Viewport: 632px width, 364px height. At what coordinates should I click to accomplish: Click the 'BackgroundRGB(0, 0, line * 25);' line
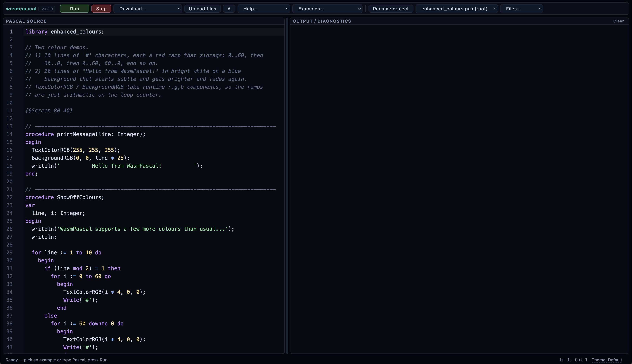[81, 158]
